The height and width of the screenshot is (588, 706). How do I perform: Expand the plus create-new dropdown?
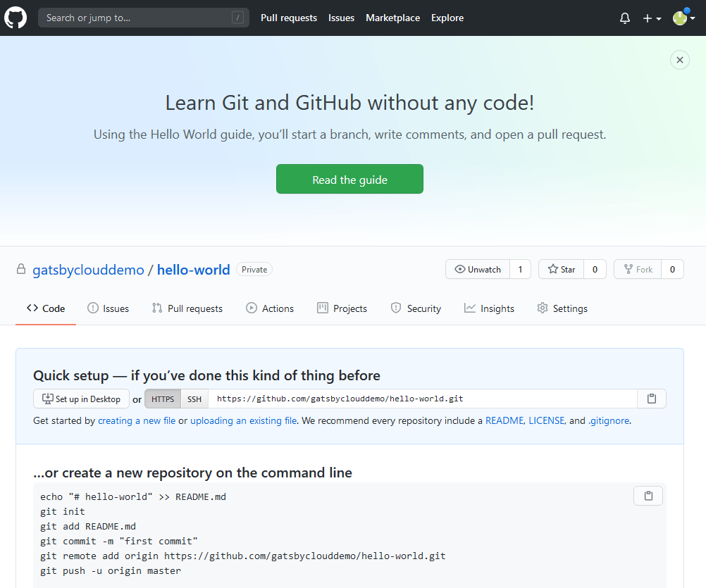click(652, 18)
